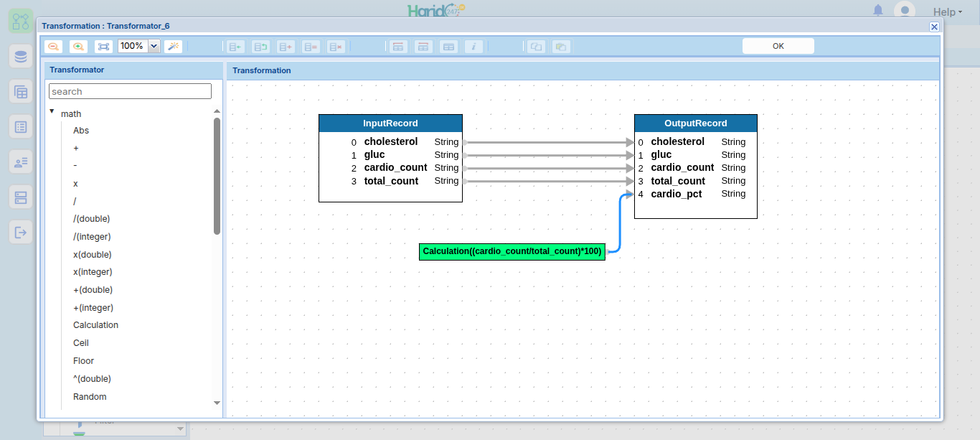Select the OutputRecord header
The height and width of the screenshot is (440, 980).
pos(696,123)
